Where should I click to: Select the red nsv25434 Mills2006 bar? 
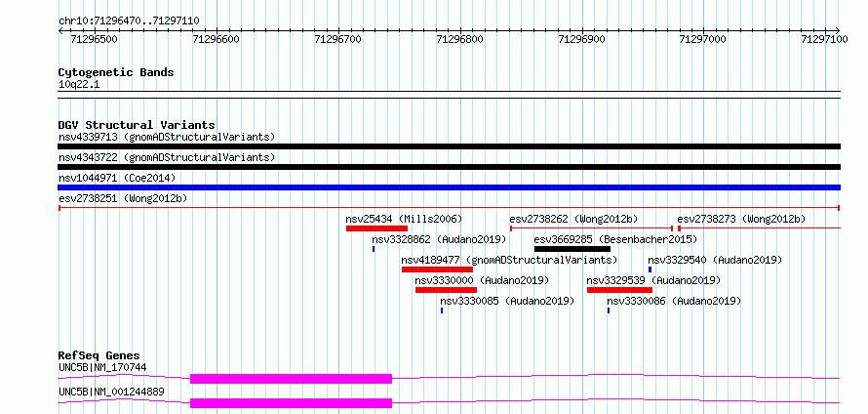pyautogui.click(x=377, y=228)
